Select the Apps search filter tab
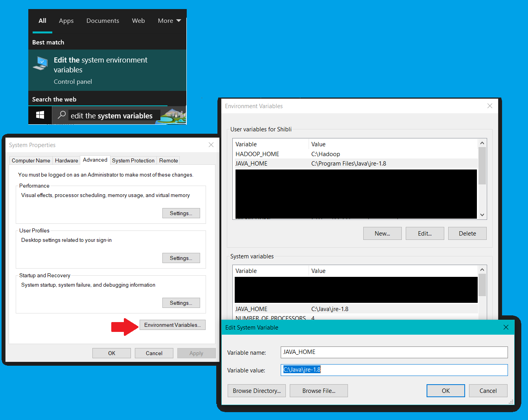 pyautogui.click(x=66, y=21)
